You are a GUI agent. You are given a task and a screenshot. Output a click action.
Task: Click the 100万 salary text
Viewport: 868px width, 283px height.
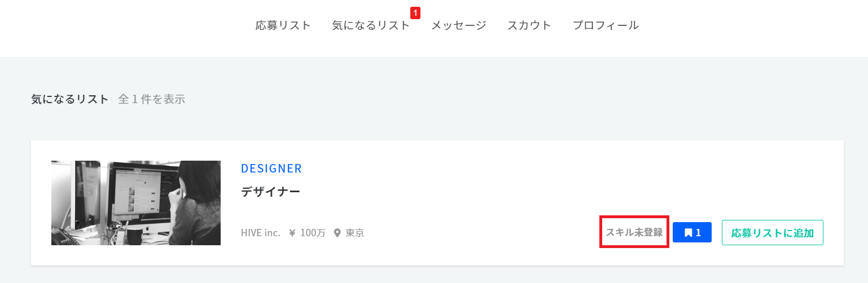[x=313, y=233]
